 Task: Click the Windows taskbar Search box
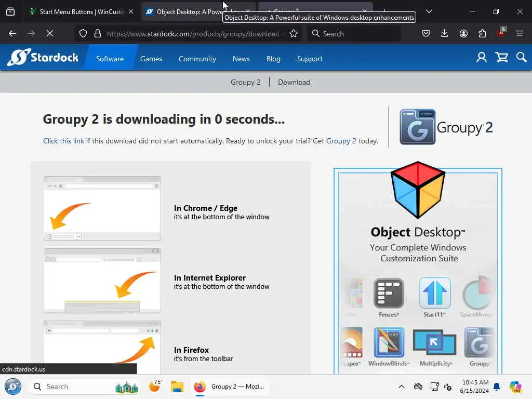coord(85,387)
